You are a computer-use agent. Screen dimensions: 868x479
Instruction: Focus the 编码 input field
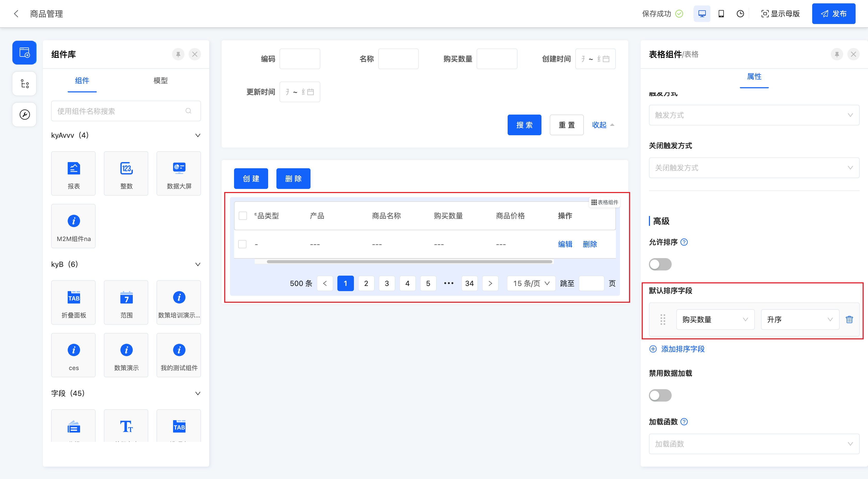coord(300,59)
